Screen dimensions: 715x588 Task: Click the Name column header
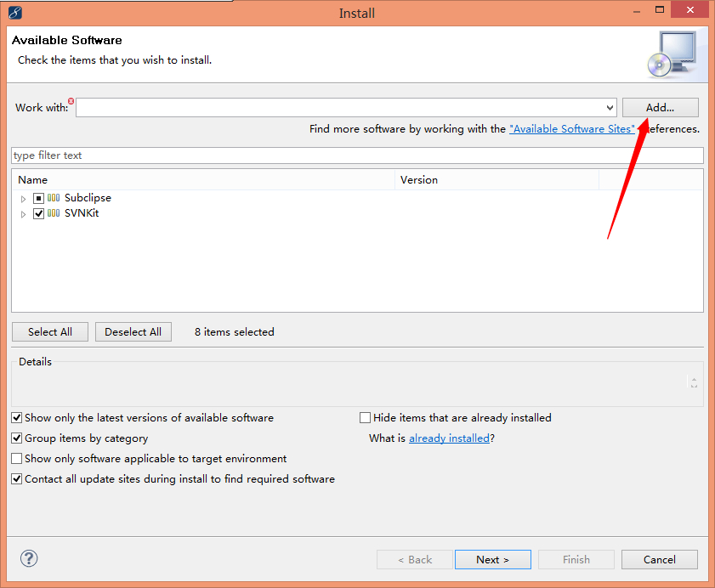coord(203,179)
